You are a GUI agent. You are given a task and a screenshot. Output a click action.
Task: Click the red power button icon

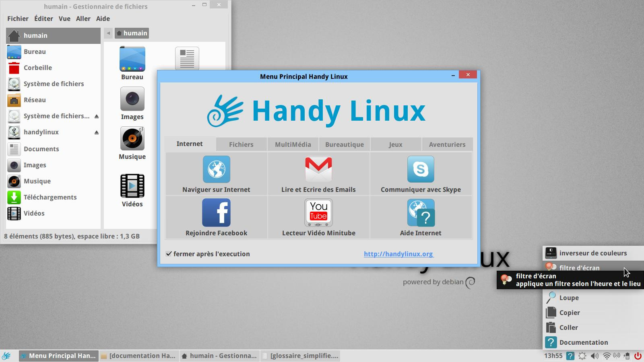tap(638, 356)
